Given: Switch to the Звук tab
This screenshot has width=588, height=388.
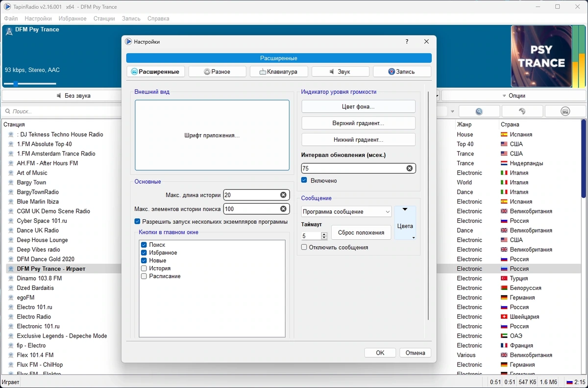Looking at the screenshot, I should [x=340, y=72].
